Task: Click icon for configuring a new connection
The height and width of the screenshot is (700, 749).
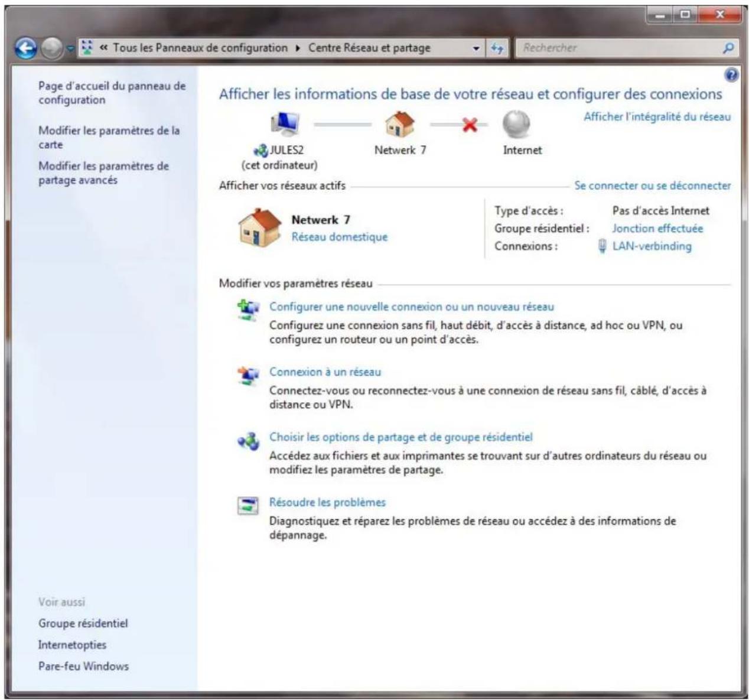Action: 248,310
